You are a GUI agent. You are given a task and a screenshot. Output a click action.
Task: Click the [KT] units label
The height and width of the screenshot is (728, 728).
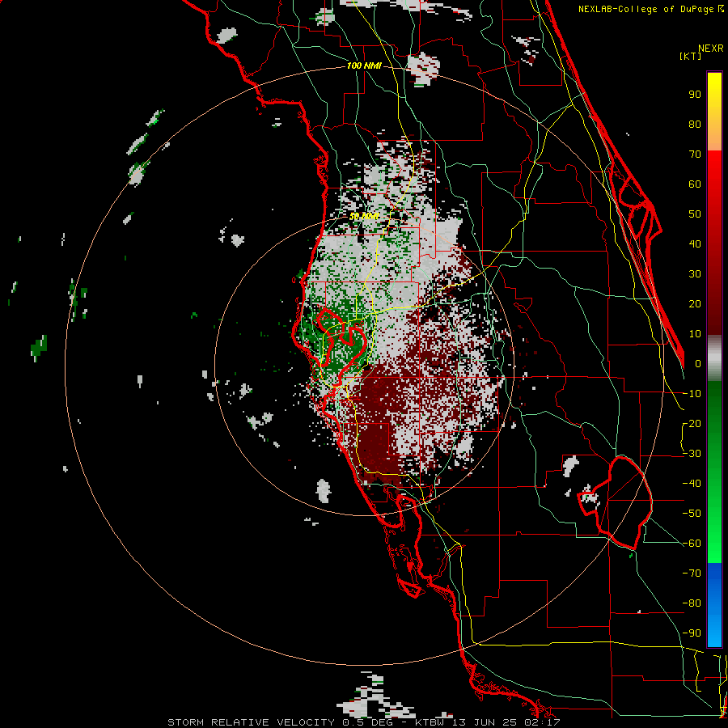pyautogui.click(x=690, y=56)
